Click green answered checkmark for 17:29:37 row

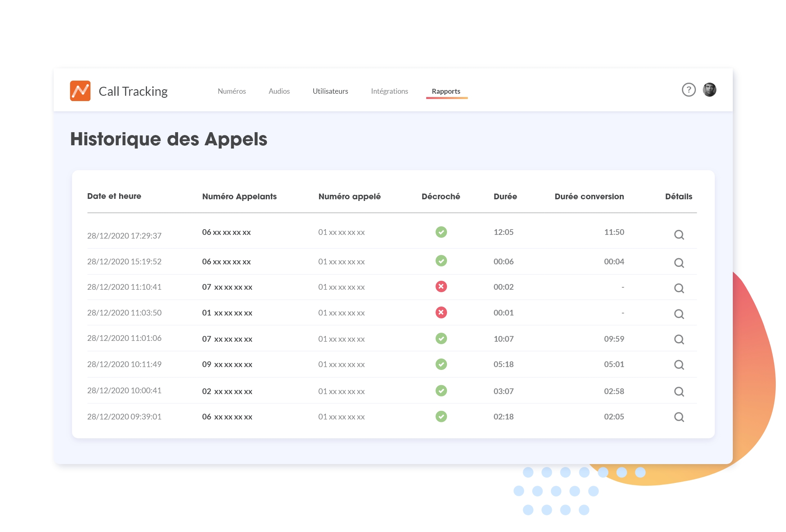point(441,232)
